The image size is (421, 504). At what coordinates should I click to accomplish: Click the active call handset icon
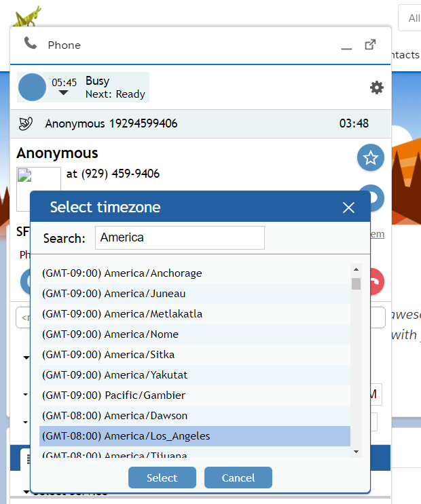(x=26, y=123)
